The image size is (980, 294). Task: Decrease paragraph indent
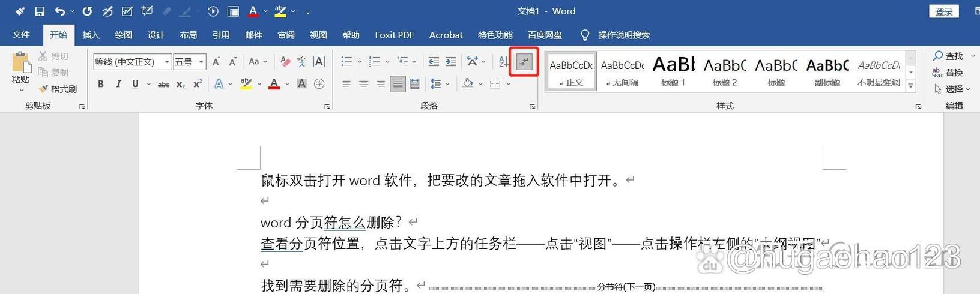[x=433, y=61]
